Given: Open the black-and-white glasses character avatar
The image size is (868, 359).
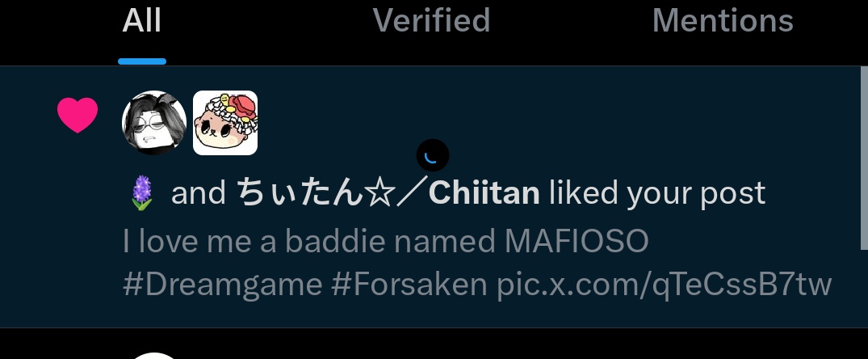Looking at the screenshot, I should (x=154, y=122).
